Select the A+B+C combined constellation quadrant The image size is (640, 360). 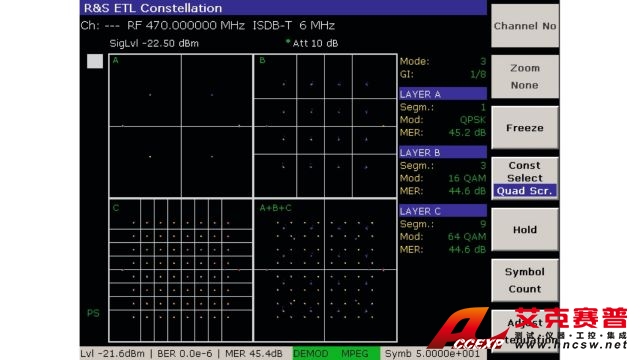pyautogui.click(x=325, y=270)
